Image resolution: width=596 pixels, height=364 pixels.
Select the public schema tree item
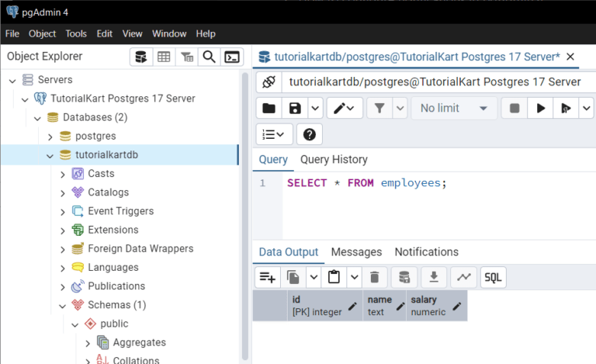point(114,324)
